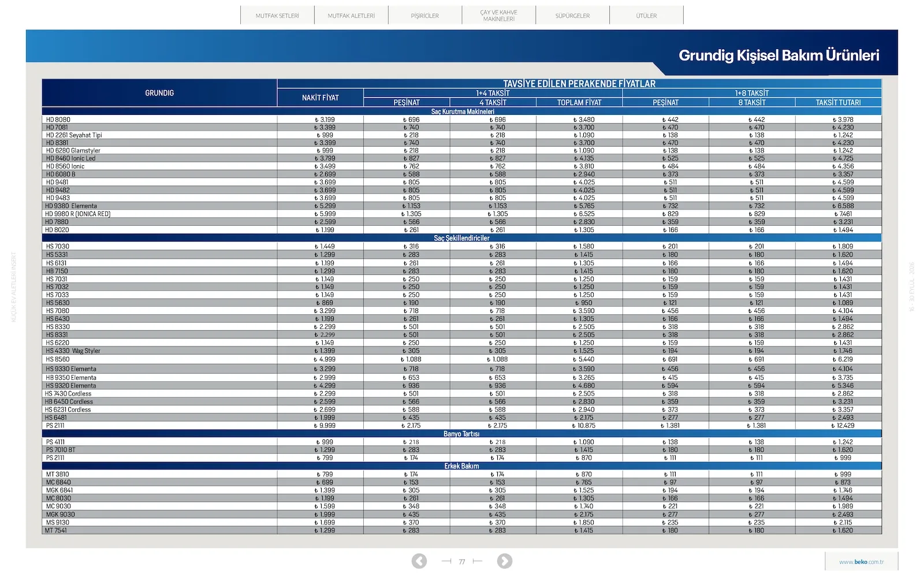This screenshot has height=574, width=924.
Task: Select the 8 TAKSİT column header
Action: (752, 102)
